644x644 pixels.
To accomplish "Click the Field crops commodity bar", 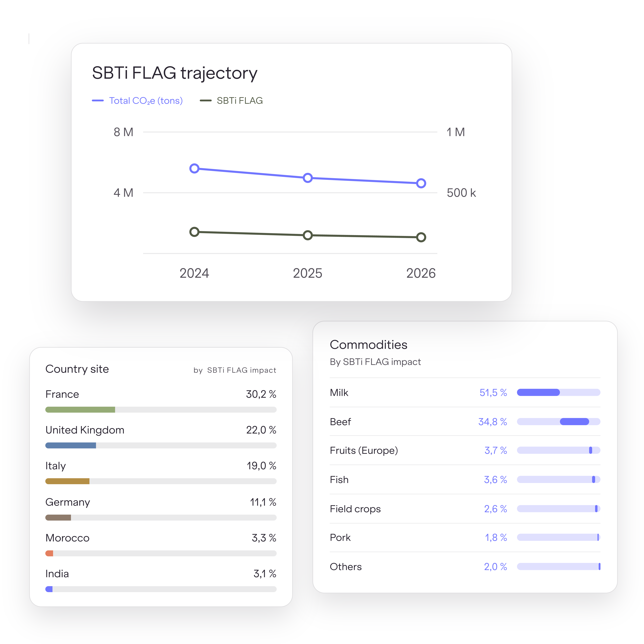I will point(559,509).
